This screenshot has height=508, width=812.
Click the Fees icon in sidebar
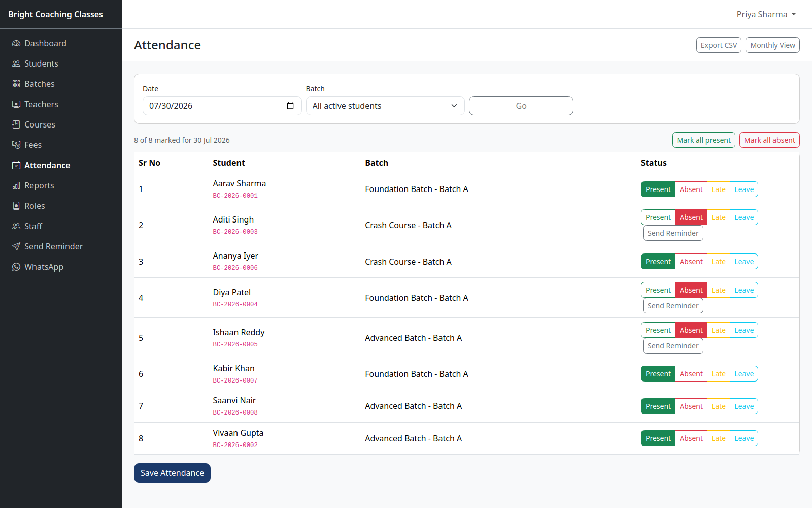(16, 145)
